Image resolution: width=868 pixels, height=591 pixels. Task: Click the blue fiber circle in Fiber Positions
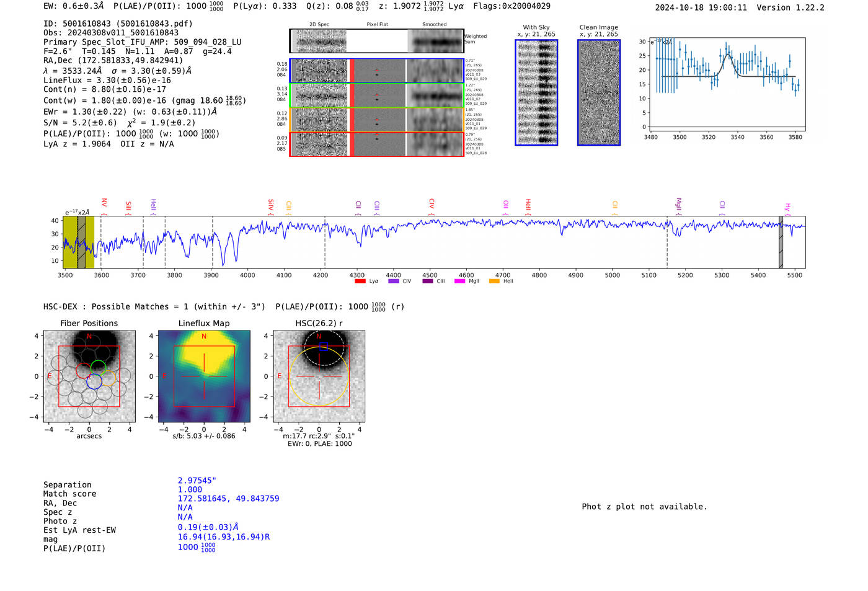pos(94,381)
